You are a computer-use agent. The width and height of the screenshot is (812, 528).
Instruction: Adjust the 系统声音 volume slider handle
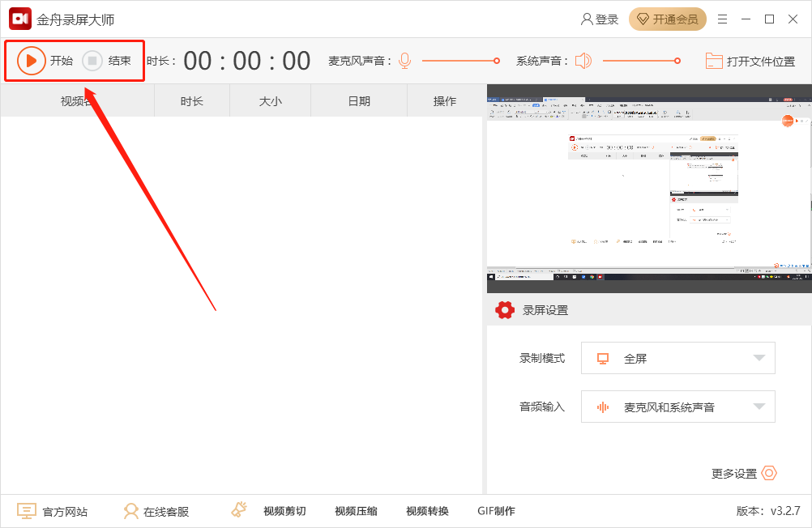(x=677, y=61)
